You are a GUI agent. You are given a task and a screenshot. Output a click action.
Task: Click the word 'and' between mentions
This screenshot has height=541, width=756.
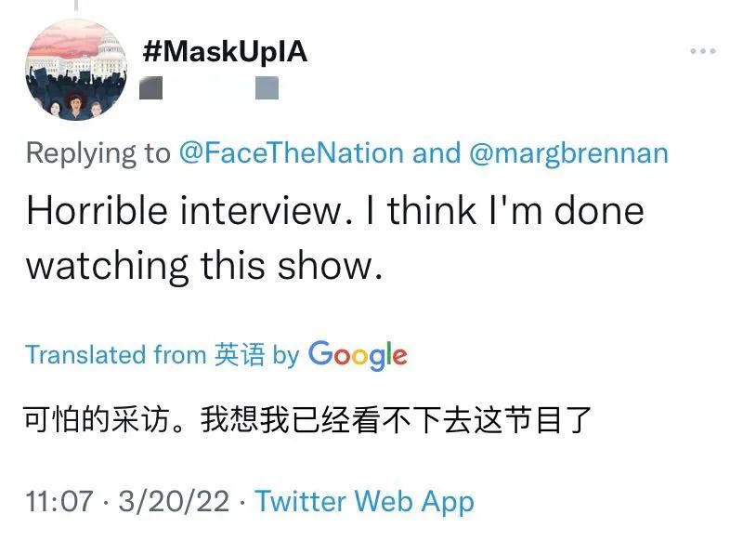coord(437,153)
